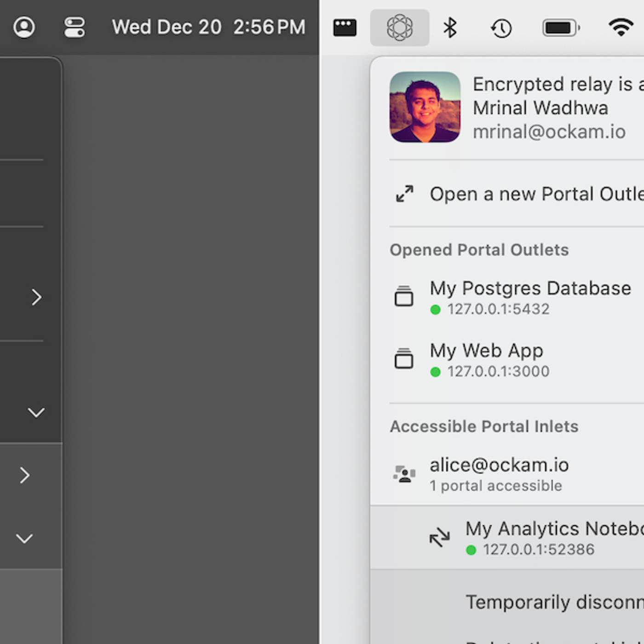Expand the topmost right-pointing chevron in dark panel
Screen dimensions: 644x644
(x=36, y=297)
